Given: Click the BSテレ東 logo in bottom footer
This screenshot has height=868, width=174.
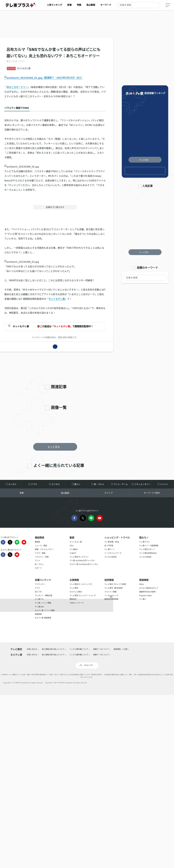Looking at the screenshot, I should pyautogui.click(x=16, y=655).
